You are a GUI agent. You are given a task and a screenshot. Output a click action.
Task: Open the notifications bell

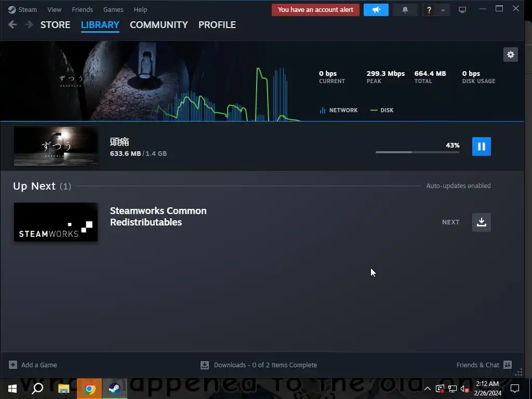(405, 10)
